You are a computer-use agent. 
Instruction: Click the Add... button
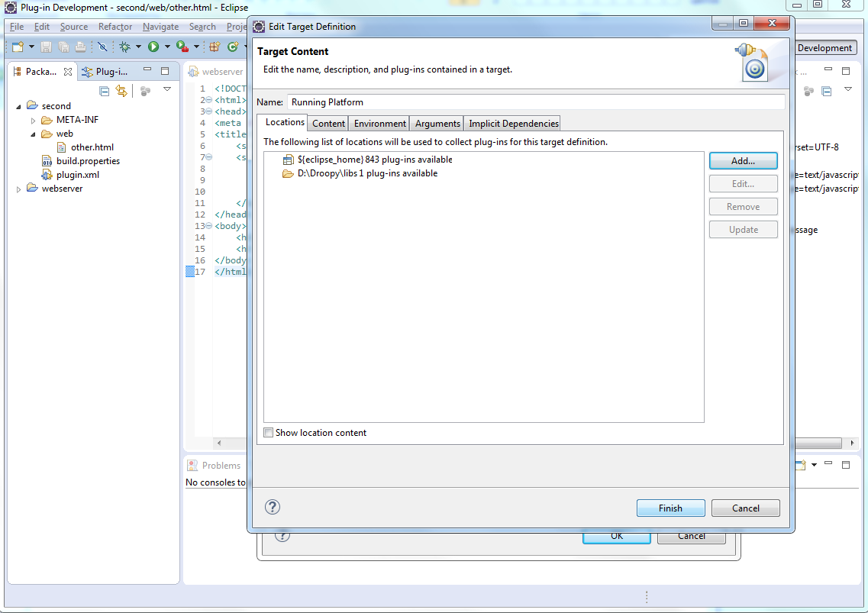[x=743, y=160]
